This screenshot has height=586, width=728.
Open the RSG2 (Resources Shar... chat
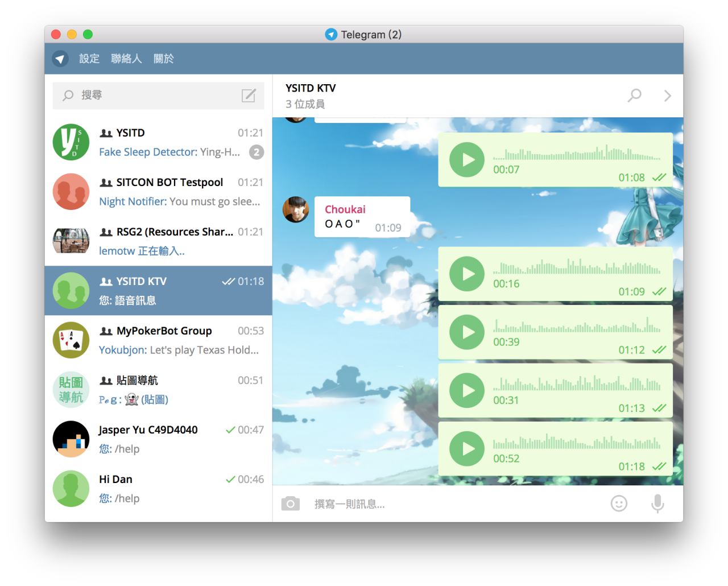pos(159,241)
